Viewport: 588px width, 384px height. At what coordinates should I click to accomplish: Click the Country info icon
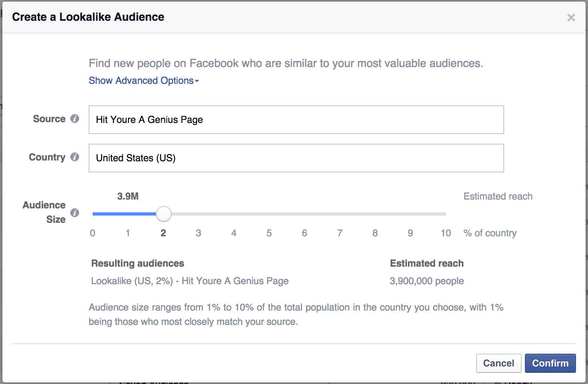[75, 157]
